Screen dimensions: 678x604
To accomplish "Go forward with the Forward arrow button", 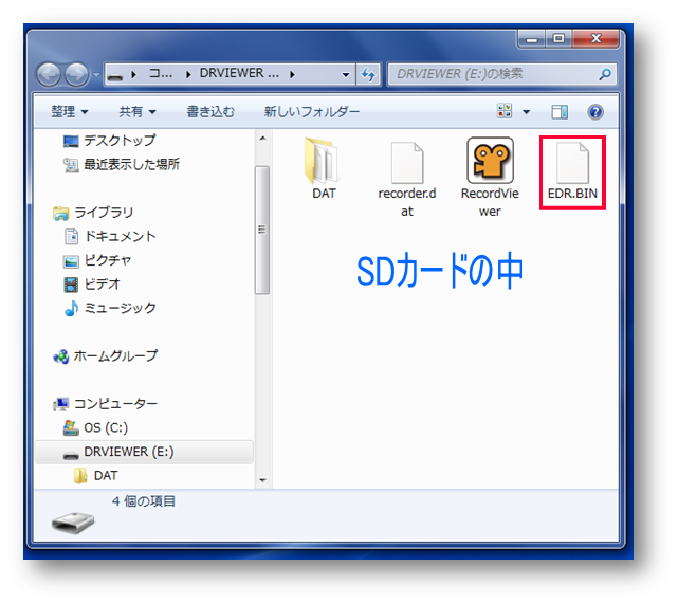I will [77, 74].
